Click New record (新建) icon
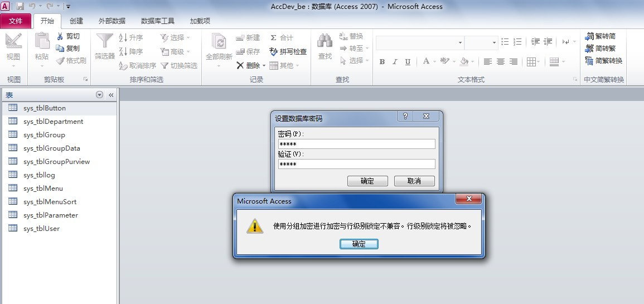644x304 pixels. click(x=240, y=38)
